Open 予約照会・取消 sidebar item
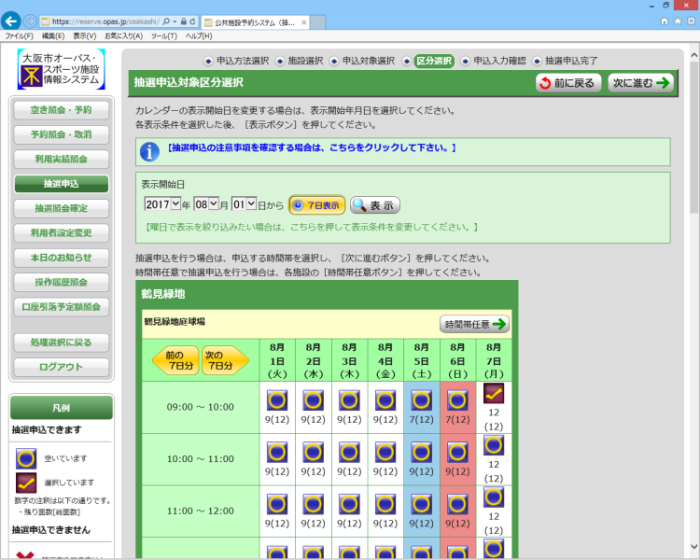The image size is (700, 560). pos(61,134)
